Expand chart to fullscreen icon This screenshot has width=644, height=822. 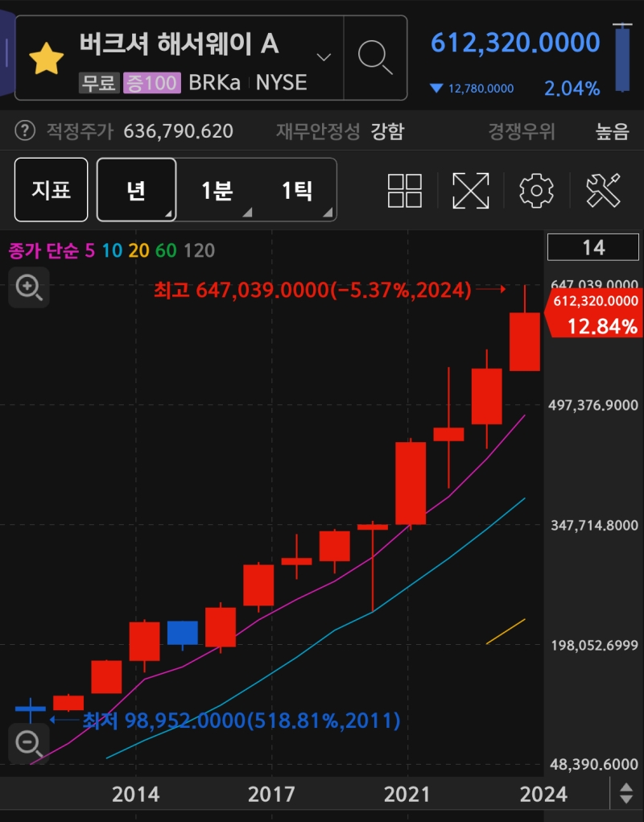pos(471,191)
